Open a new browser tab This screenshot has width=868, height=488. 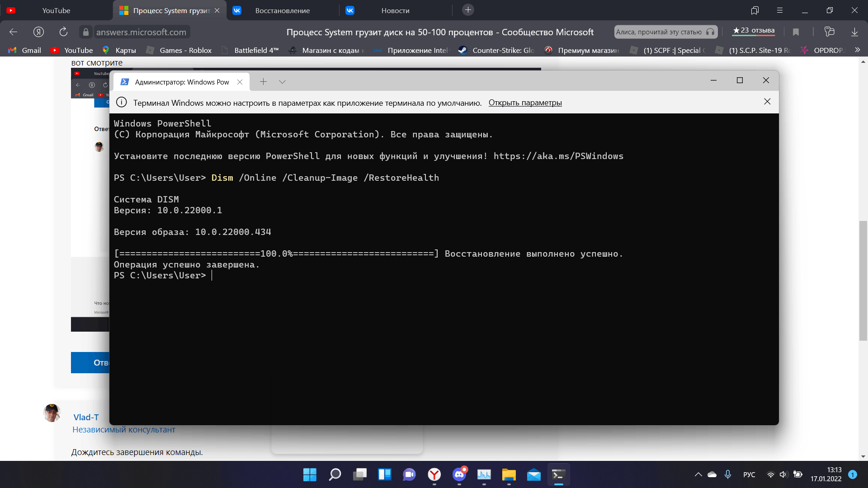coord(468,10)
